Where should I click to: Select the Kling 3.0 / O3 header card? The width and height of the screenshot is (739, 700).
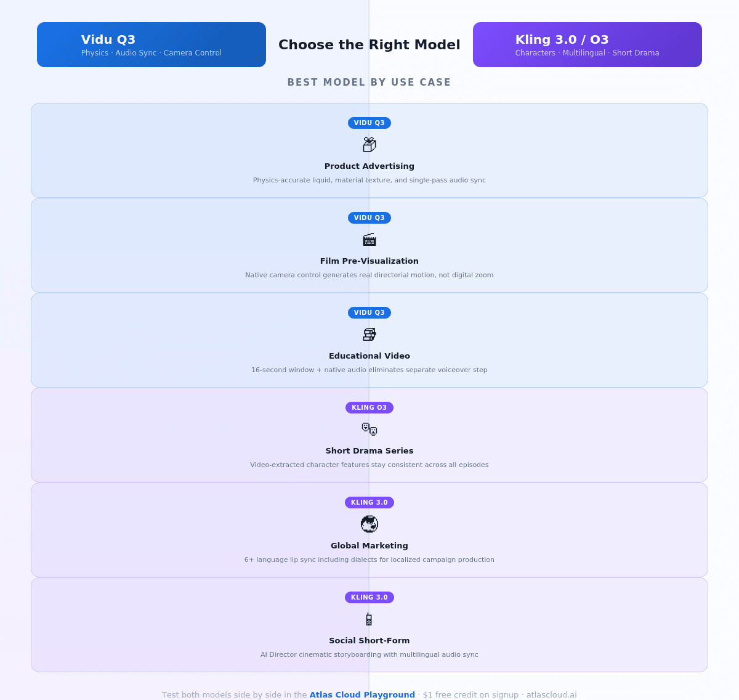pyautogui.click(x=588, y=45)
